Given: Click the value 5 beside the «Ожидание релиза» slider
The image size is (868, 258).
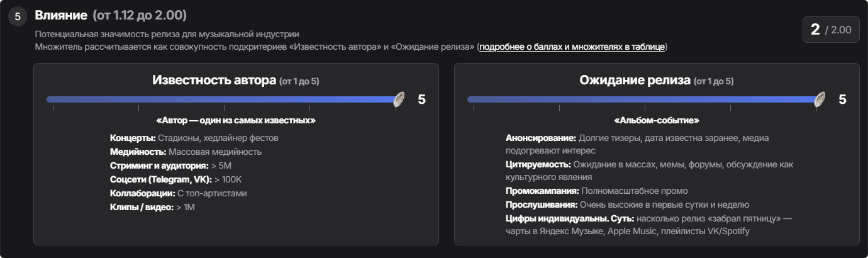Looking at the screenshot, I should [842, 99].
